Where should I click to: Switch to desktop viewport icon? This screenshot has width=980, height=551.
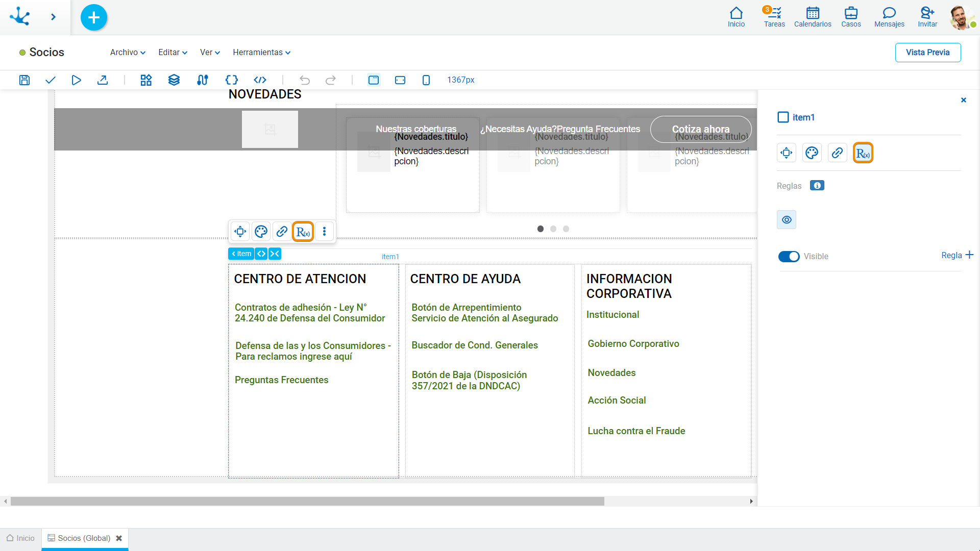[374, 80]
